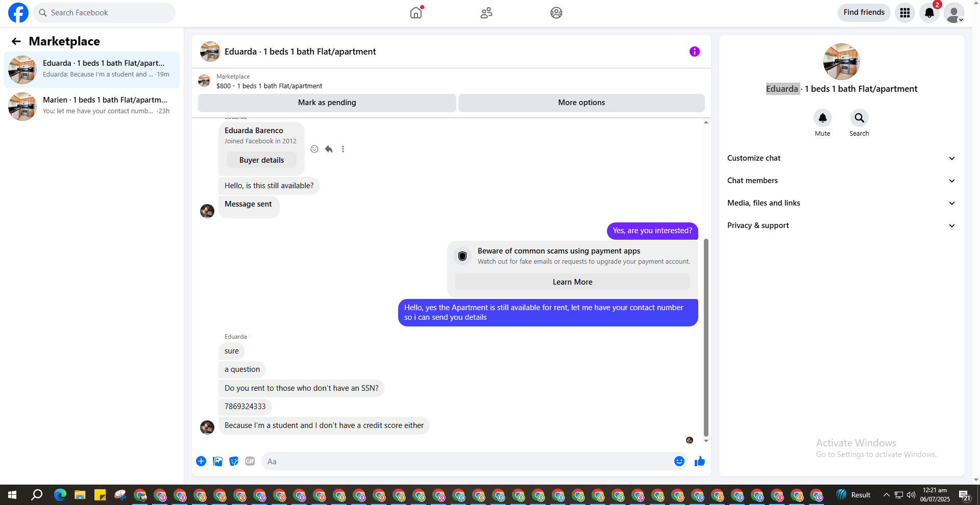Select the 'Yes, are you interested?' message
Image resolution: width=980 pixels, height=505 pixels.
[x=652, y=231]
